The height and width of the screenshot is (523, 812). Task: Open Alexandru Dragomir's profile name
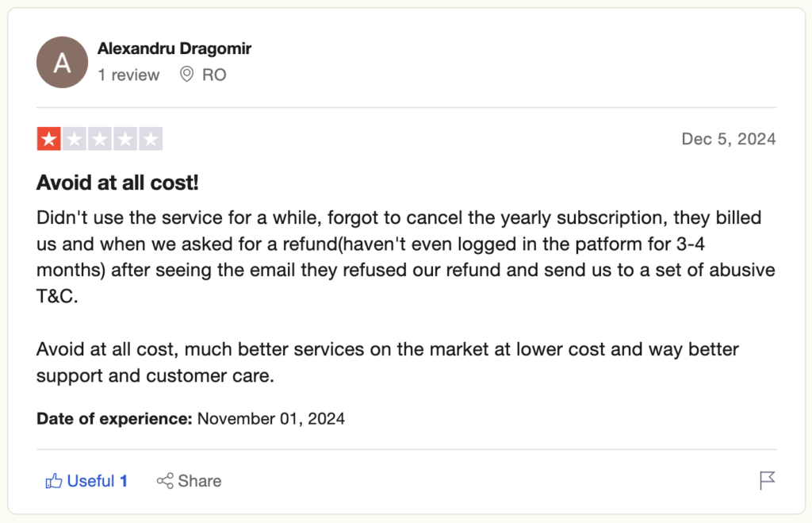coord(174,49)
